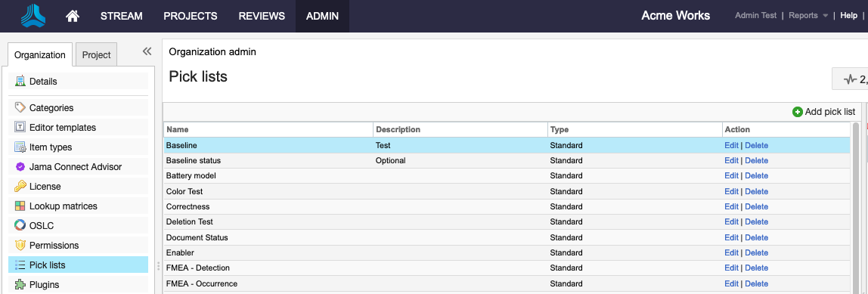Click the Add pick list button
Viewport: 868px width, 294px height.
(823, 112)
